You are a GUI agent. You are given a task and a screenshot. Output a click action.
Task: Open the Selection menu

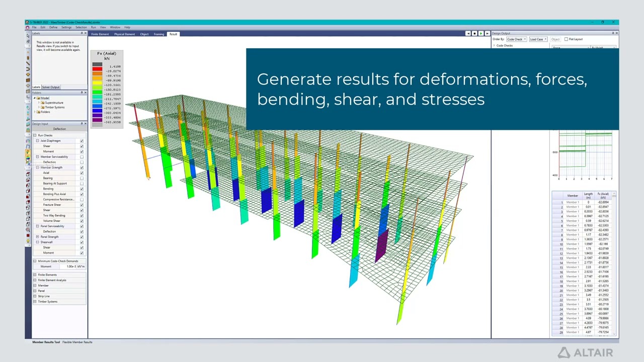(x=81, y=27)
